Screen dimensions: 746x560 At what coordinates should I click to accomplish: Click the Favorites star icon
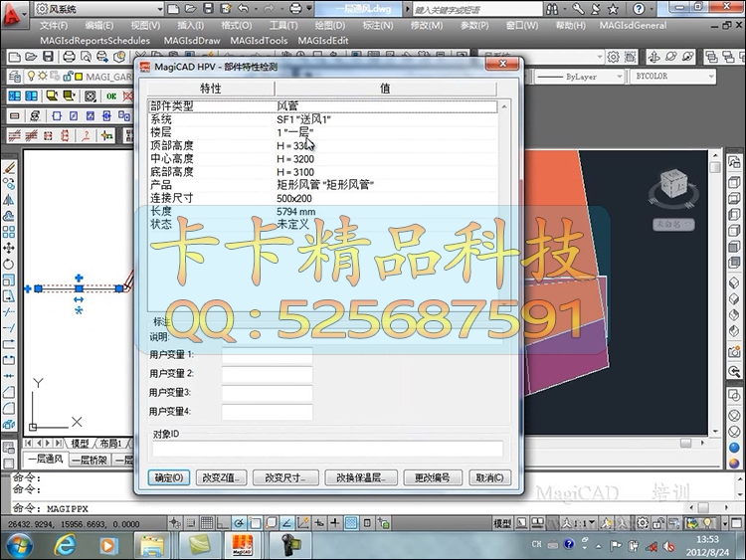(x=614, y=9)
